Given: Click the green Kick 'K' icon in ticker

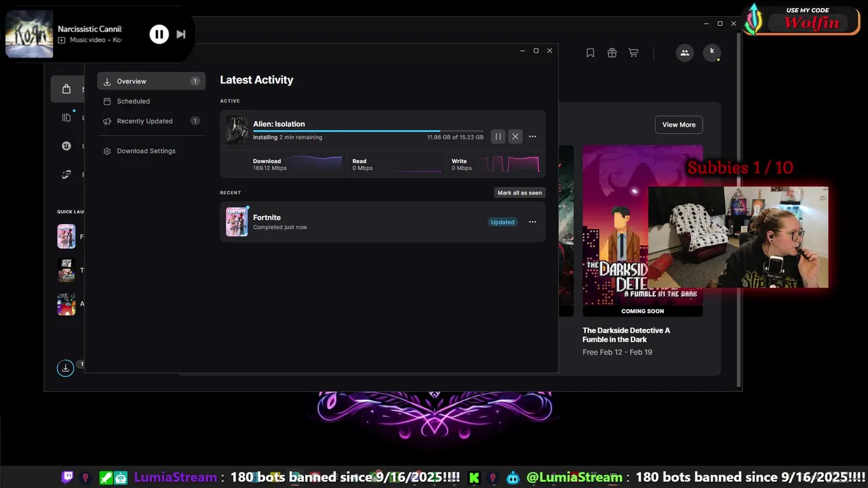Looking at the screenshot, I should coord(475,477).
